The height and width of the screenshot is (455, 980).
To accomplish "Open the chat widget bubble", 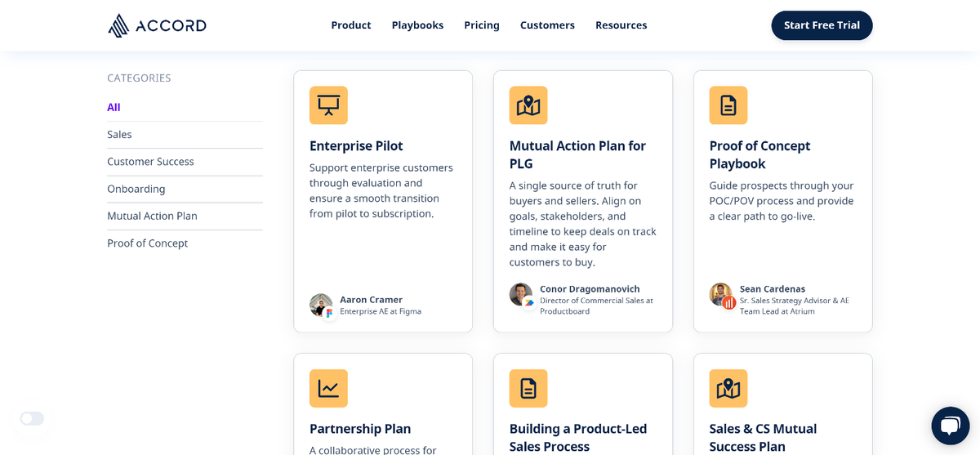I will pyautogui.click(x=951, y=426).
